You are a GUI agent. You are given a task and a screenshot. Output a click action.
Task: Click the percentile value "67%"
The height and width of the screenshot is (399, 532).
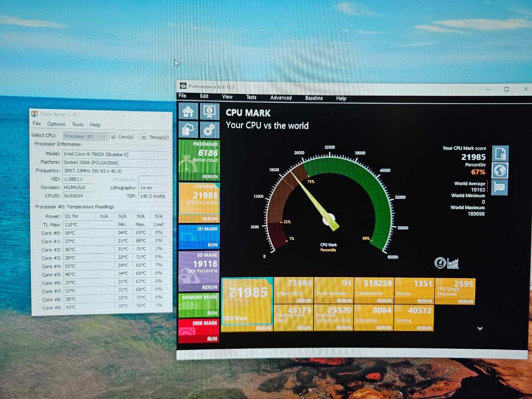[478, 172]
